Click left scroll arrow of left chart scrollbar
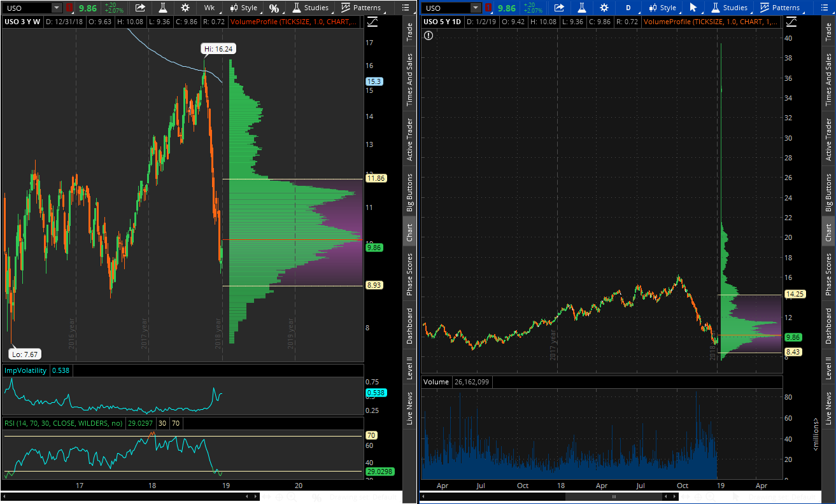Screen dimensions: 836x504 [4, 497]
